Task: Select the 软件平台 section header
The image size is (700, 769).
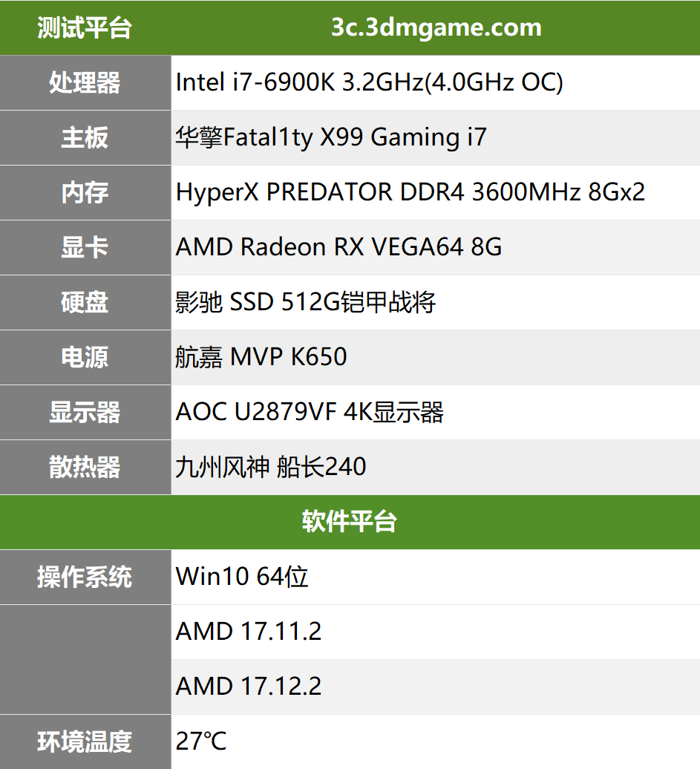Action: [x=350, y=522]
